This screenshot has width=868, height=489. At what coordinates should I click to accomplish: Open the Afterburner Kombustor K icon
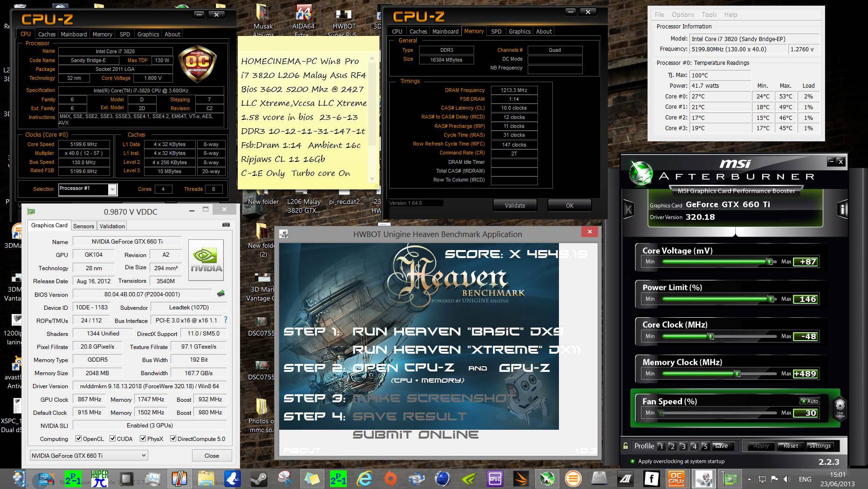pos(628,209)
